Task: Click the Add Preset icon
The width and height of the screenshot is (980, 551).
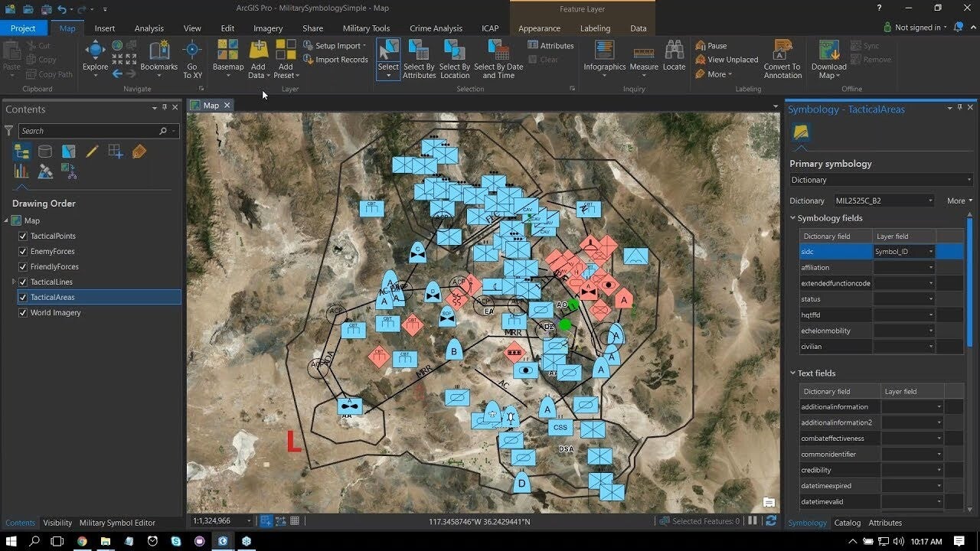Action: coord(286,51)
